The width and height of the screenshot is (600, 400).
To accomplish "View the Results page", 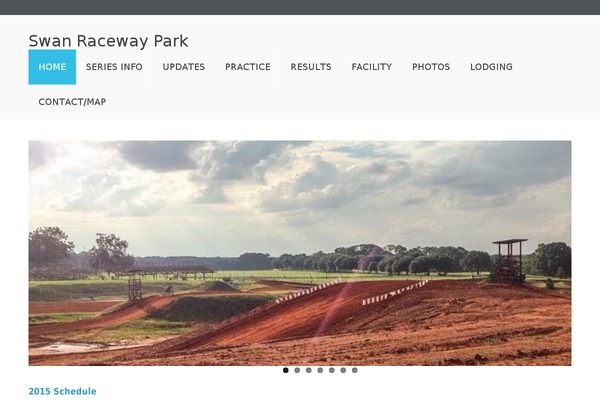I will click(311, 67).
